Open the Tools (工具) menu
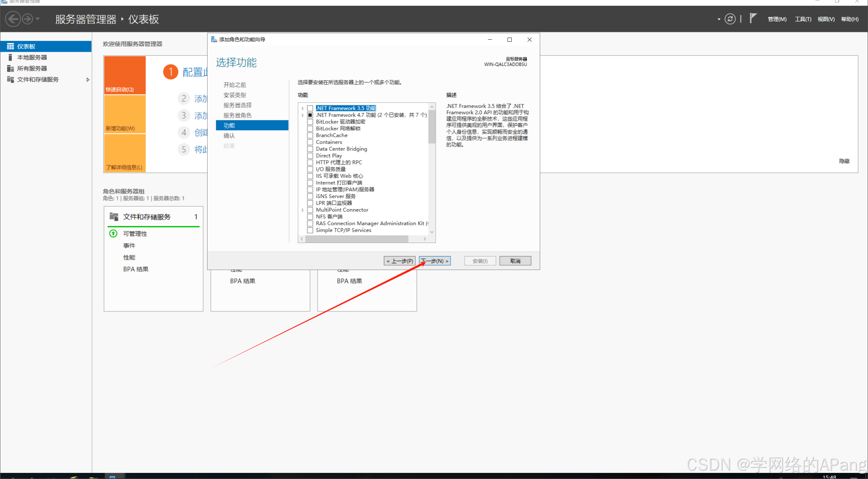 coord(803,19)
